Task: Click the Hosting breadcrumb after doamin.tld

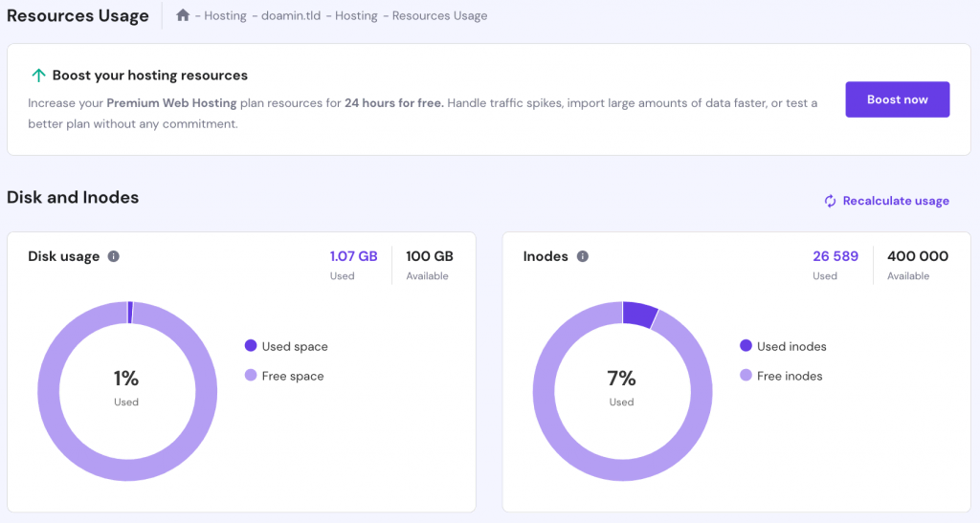Action: pyautogui.click(x=356, y=16)
